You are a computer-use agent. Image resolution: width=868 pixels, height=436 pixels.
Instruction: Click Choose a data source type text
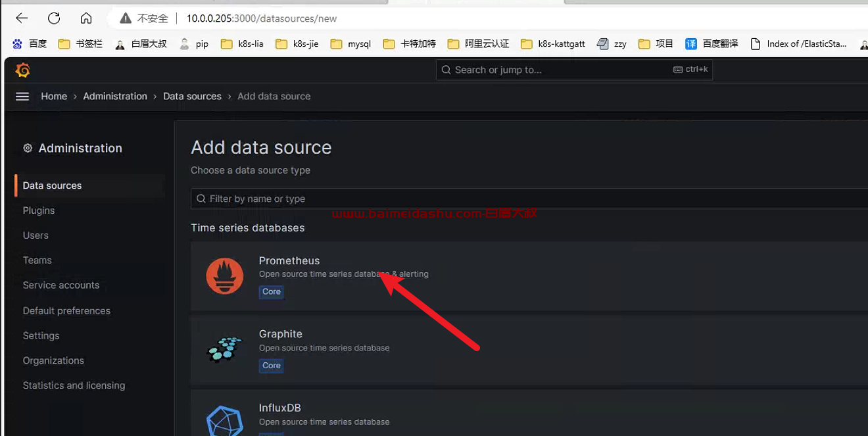251,170
